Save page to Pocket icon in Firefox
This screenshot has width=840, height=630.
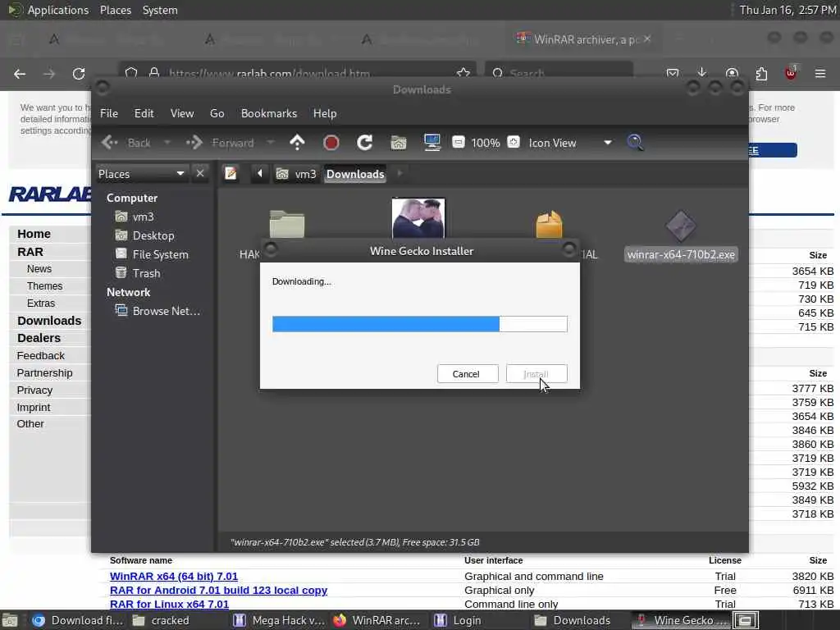pyautogui.click(x=673, y=73)
